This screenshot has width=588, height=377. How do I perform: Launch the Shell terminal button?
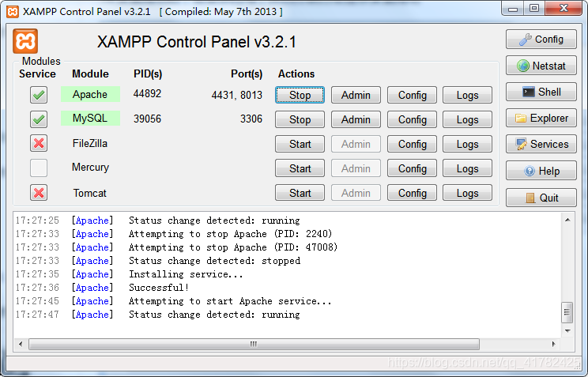[x=541, y=92]
